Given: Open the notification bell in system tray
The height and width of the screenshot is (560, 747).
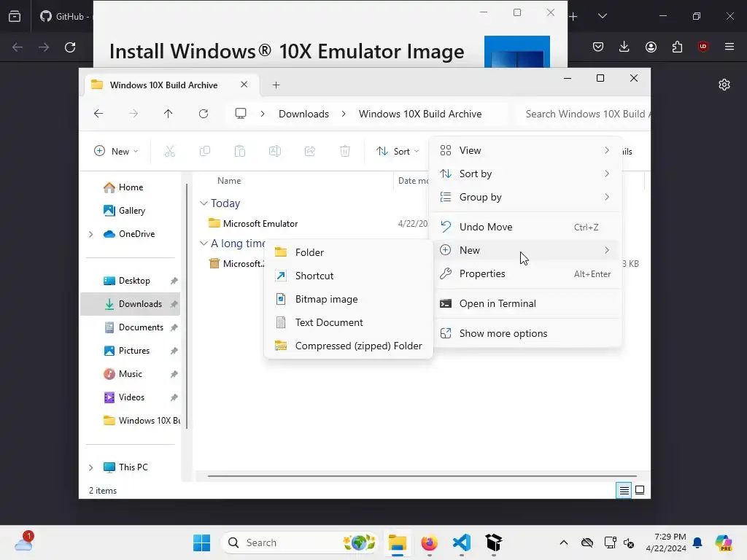Looking at the screenshot, I should [x=697, y=542].
